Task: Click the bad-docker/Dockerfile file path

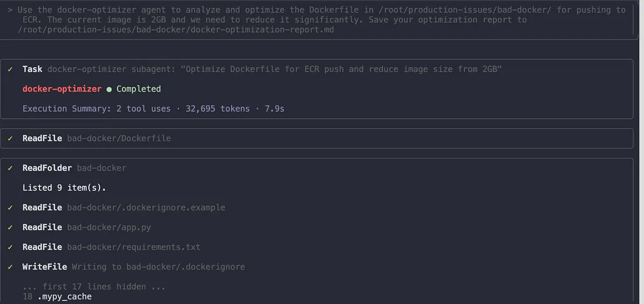Action: click(119, 138)
